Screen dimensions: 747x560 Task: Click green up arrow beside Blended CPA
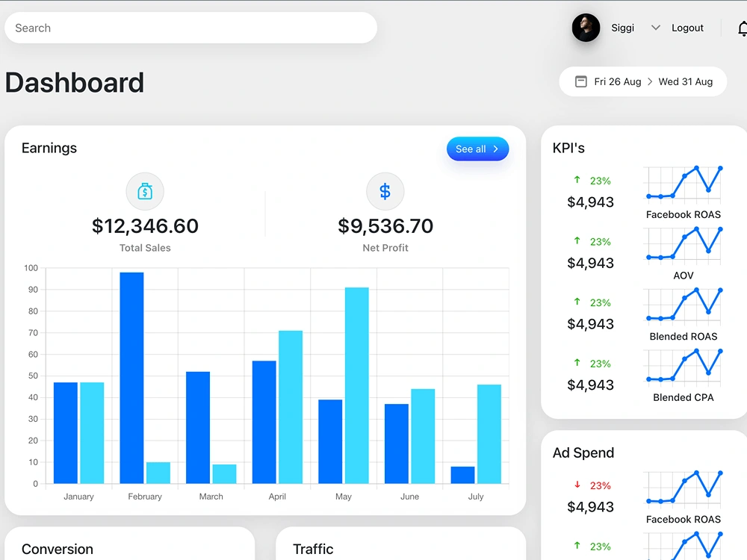577,362
